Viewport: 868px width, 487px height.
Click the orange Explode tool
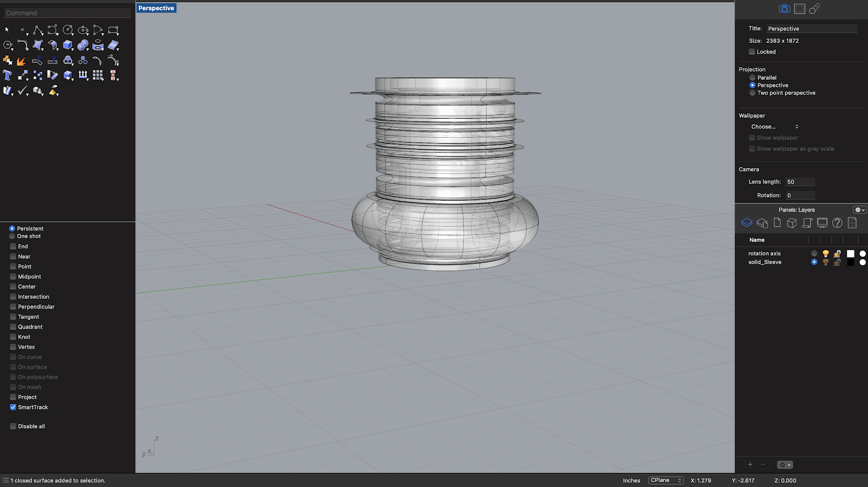pyautogui.click(x=22, y=60)
